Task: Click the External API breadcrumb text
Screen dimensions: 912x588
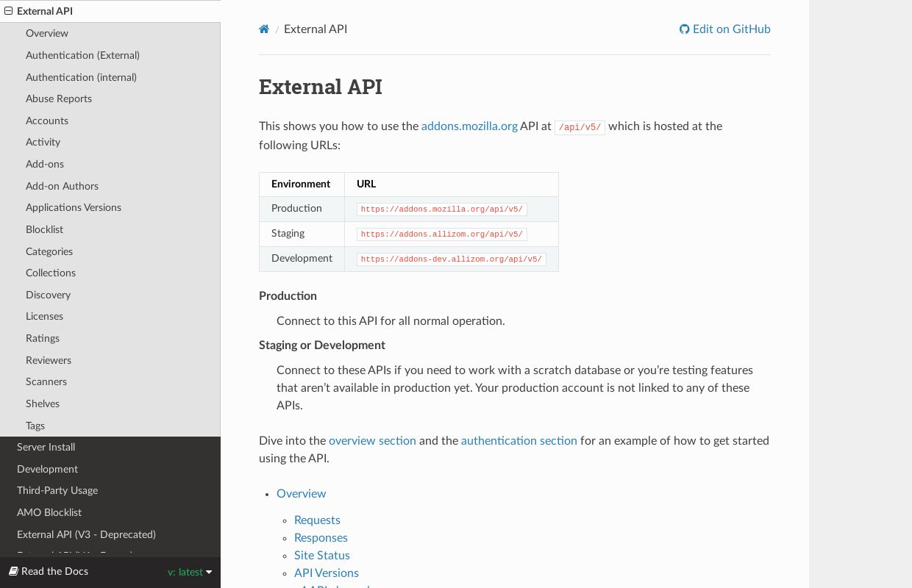Action: (316, 29)
